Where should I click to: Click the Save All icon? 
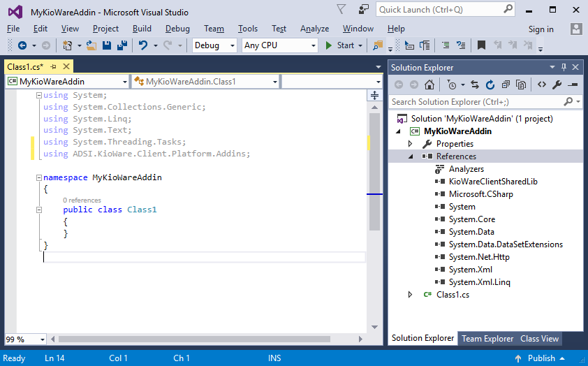click(122, 45)
